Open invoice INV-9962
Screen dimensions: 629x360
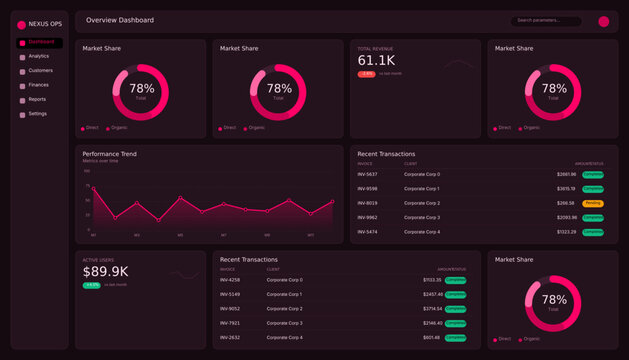(x=367, y=218)
